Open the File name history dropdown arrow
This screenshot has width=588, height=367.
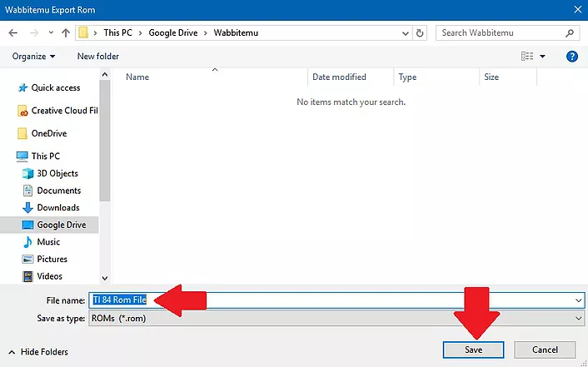point(578,300)
